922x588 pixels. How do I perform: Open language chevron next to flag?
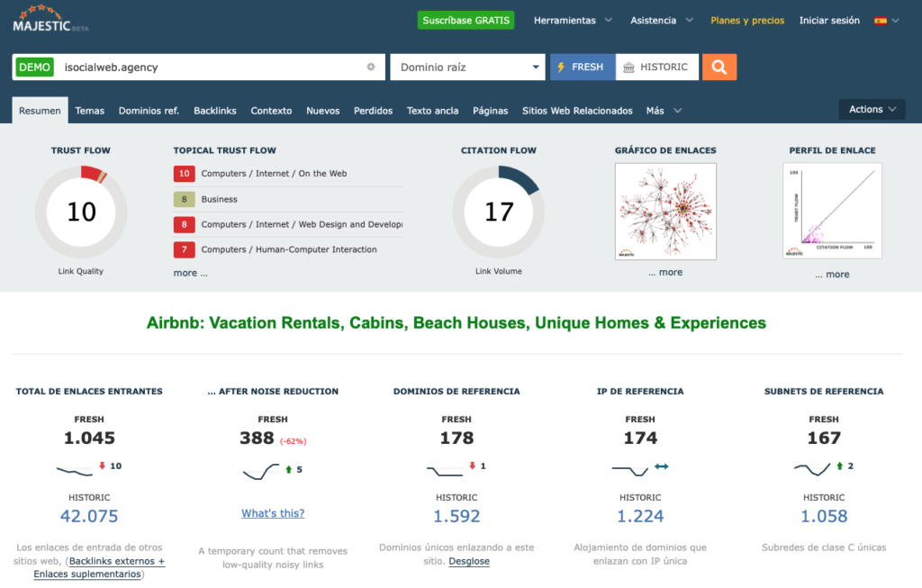coord(896,21)
